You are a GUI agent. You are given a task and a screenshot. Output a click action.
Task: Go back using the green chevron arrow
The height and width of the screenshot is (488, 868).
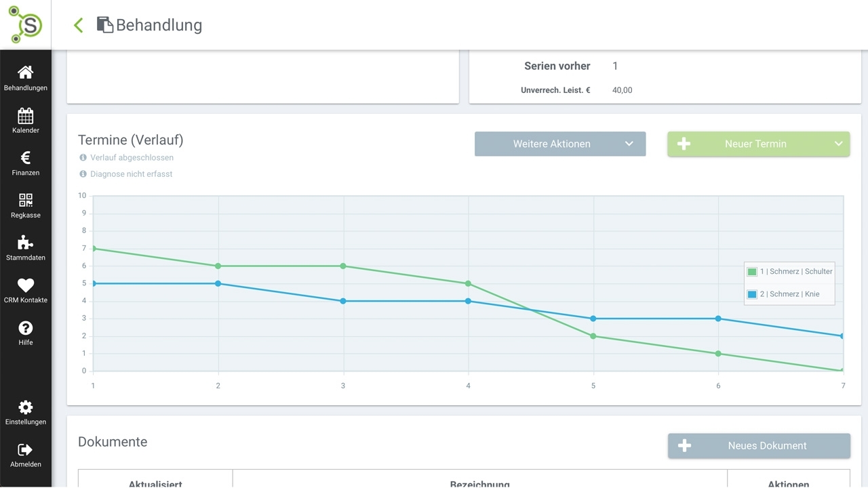pos(79,25)
